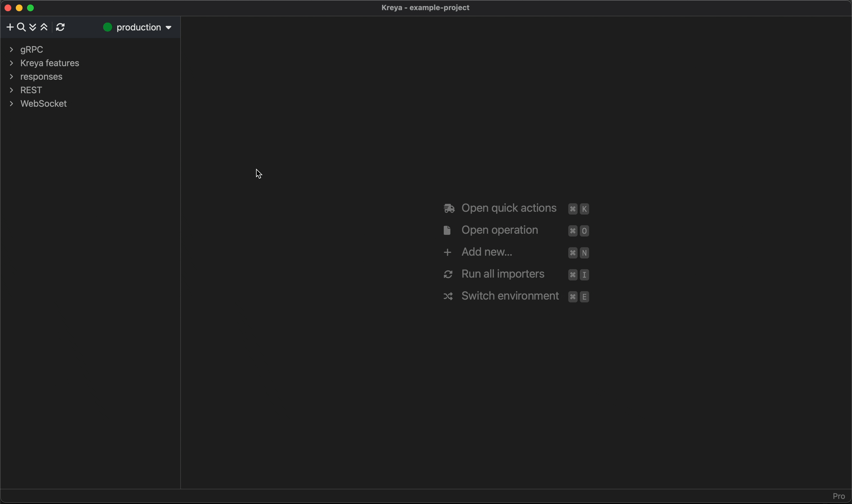Screen dimensions: 852x504
Task: Click the shuffle icon beside Switch environment
Action: coord(448,296)
